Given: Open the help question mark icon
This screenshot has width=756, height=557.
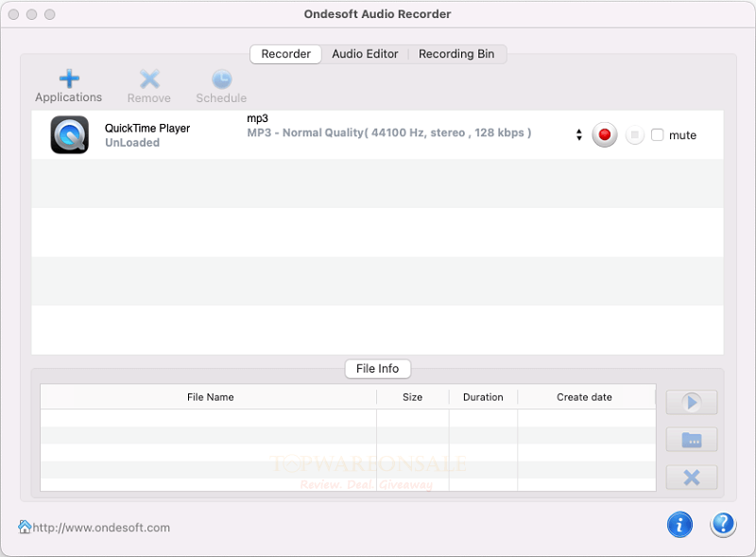Looking at the screenshot, I should pyautogui.click(x=723, y=524).
